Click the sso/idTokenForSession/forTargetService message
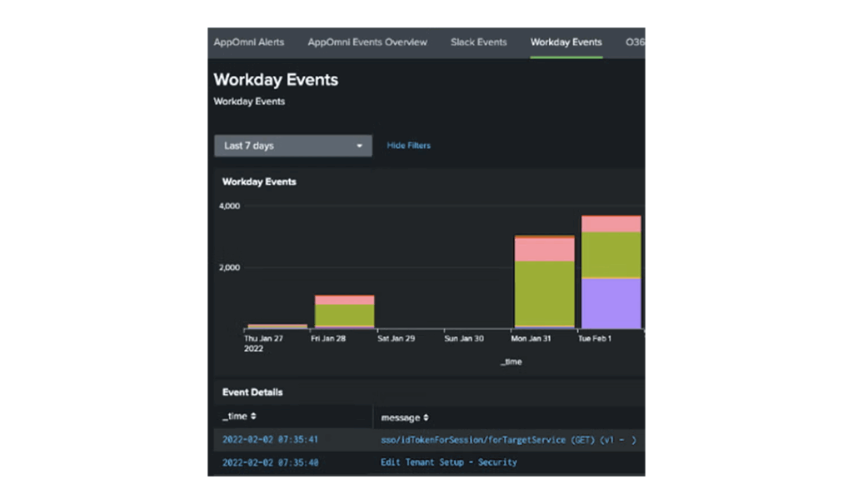The width and height of the screenshot is (853, 504). coord(508,440)
